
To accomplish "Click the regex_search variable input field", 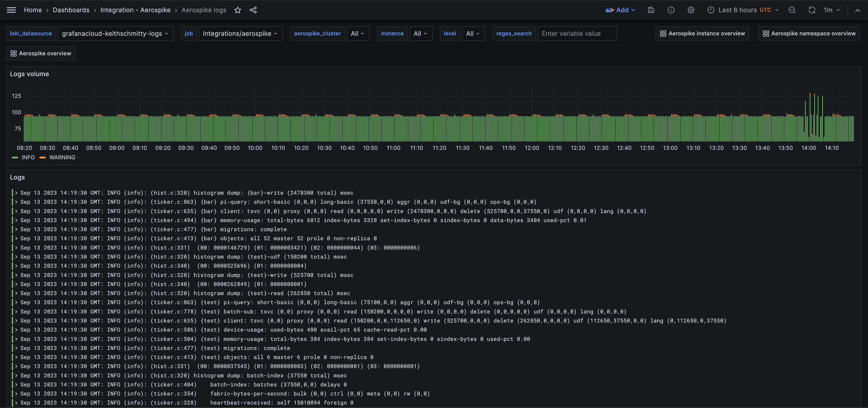I will [x=577, y=33].
